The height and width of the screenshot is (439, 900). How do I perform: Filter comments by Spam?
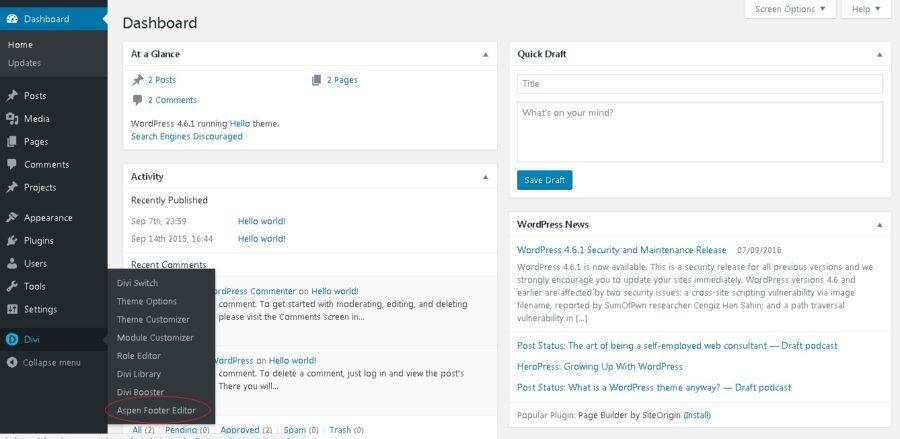[294, 430]
